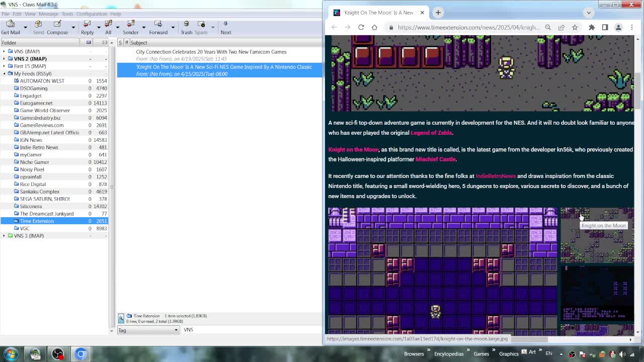Open a new browser tab with plus button

point(438,13)
